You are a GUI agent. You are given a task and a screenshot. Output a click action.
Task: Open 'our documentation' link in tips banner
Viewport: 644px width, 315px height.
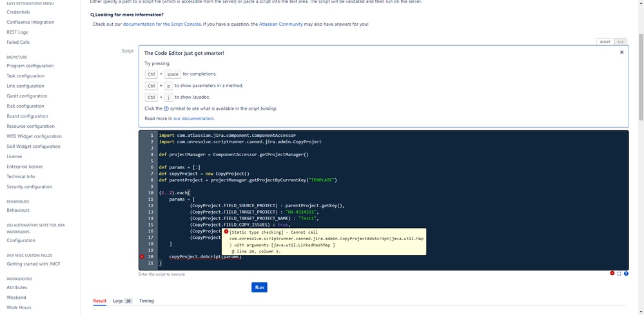(193, 118)
